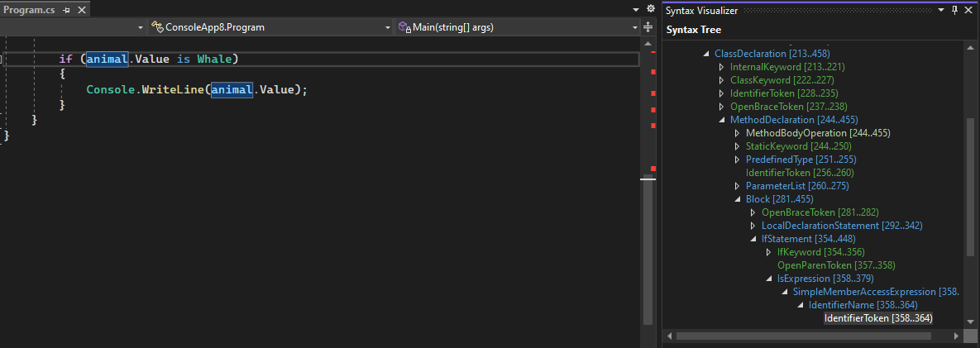980x348 pixels.
Task: Click the Main method cube icon
Action: tap(404, 27)
